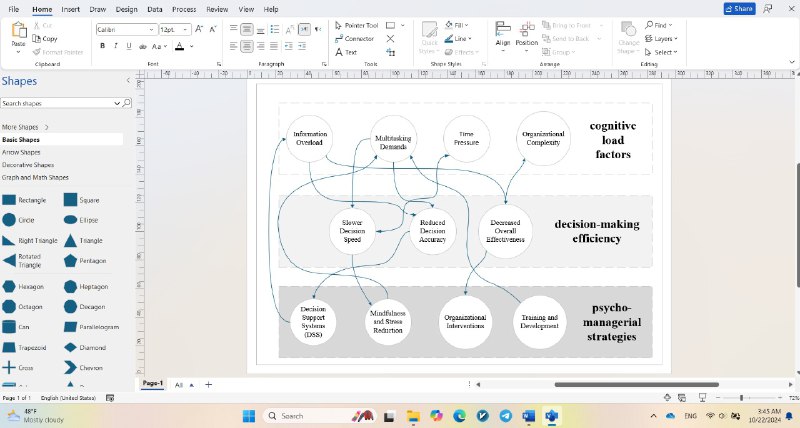Image resolution: width=800 pixels, height=428 pixels.
Task: Choose the Diamond shape stencil
Action: [85, 347]
